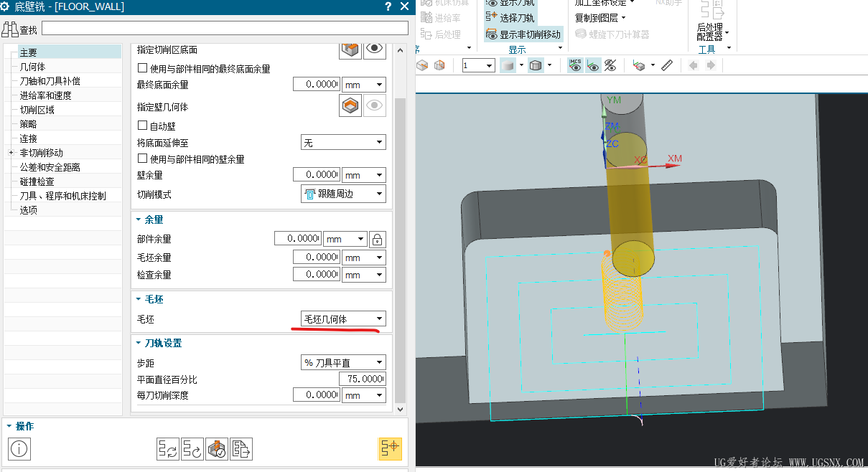
Task: Enable 使用与部件相同的壁余量 checkbox
Action: (x=142, y=159)
